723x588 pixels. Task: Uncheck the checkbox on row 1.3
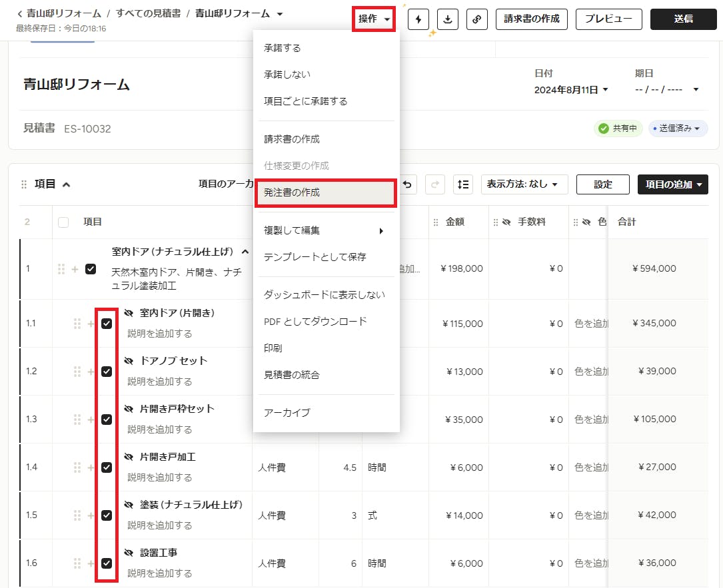107,420
